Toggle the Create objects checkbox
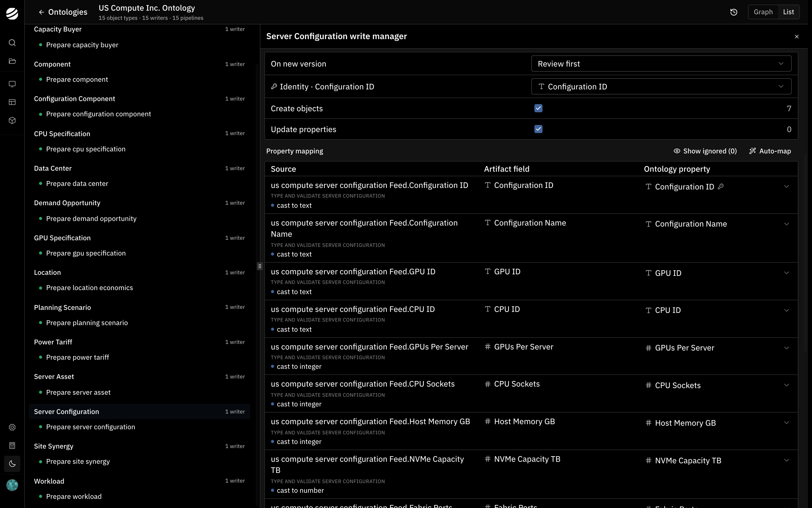 [x=538, y=108]
